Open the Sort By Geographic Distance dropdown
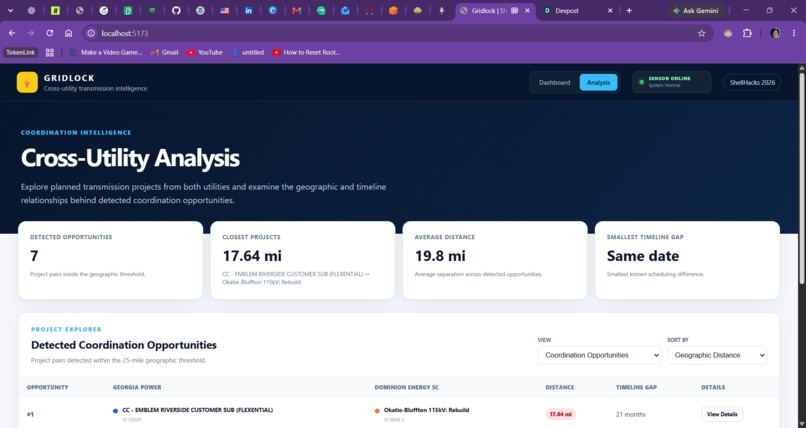The height and width of the screenshot is (428, 806). pos(717,355)
